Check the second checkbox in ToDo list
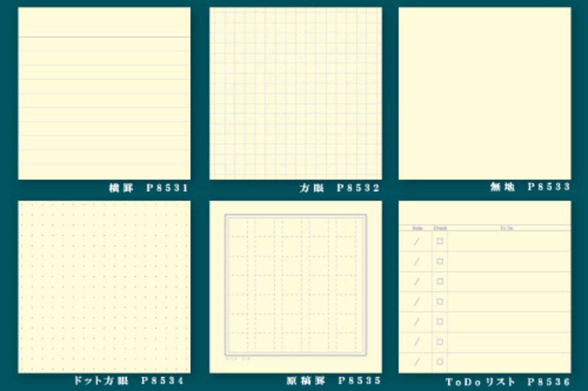The width and height of the screenshot is (588, 391). [440, 261]
